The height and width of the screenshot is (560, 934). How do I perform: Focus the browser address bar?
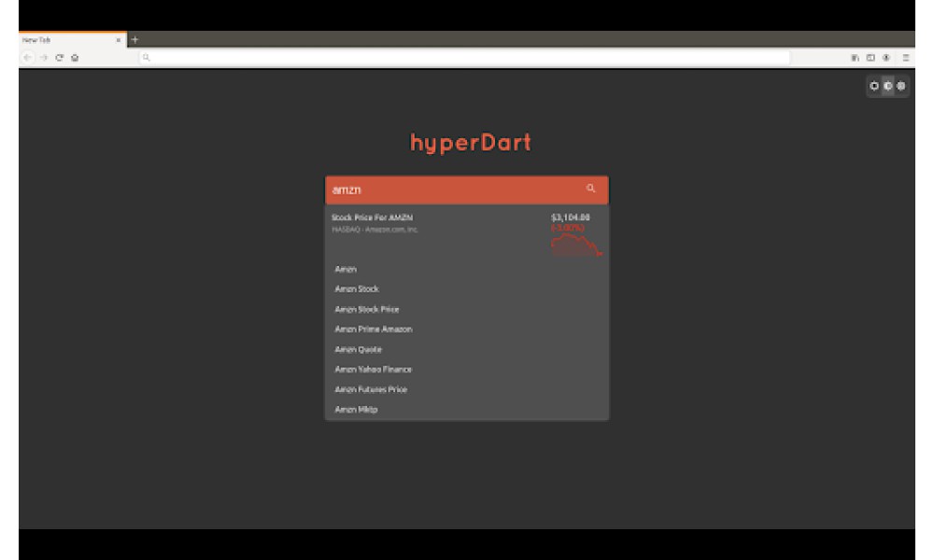coord(464,58)
